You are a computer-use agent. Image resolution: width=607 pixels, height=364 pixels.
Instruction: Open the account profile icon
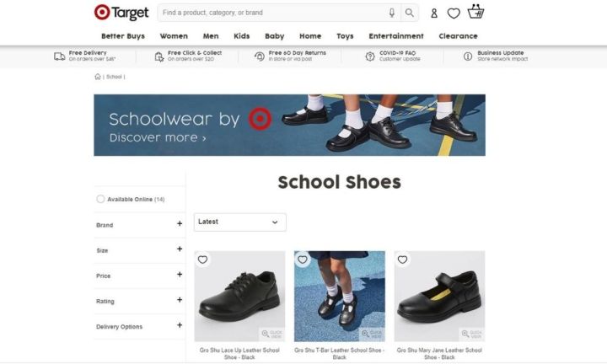434,13
